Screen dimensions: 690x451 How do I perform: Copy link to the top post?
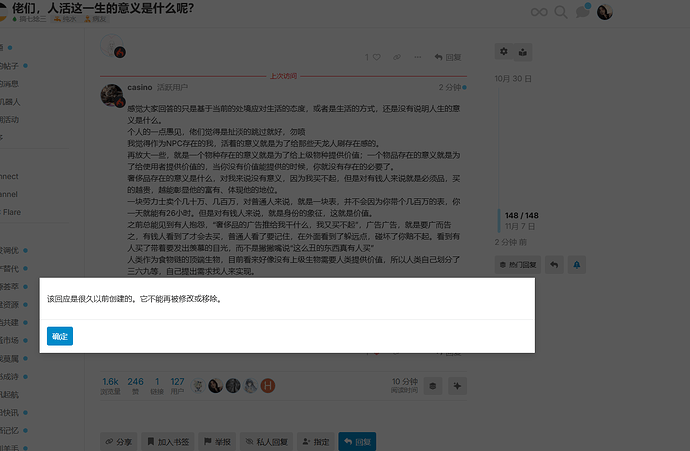pyautogui.click(x=397, y=57)
